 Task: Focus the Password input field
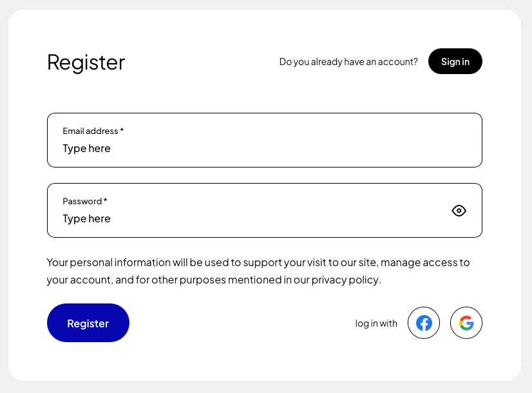[x=264, y=211]
